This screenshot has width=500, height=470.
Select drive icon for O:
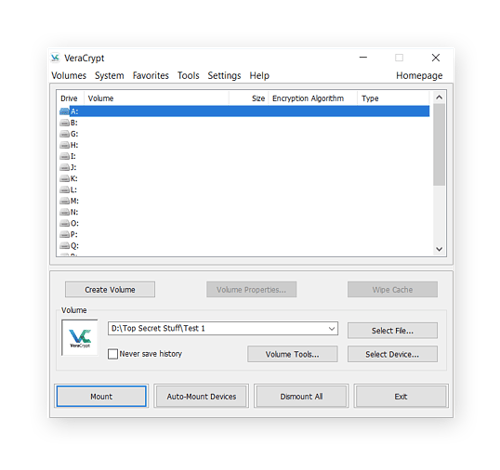(x=64, y=223)
